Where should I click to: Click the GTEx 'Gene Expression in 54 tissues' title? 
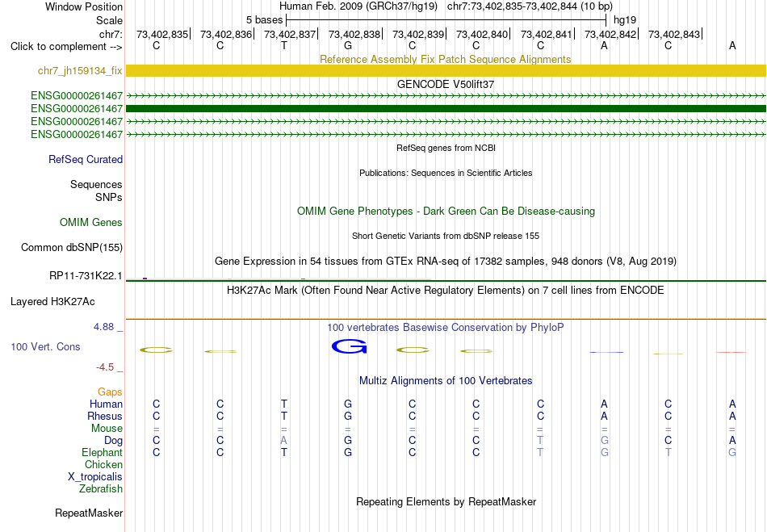446,261
